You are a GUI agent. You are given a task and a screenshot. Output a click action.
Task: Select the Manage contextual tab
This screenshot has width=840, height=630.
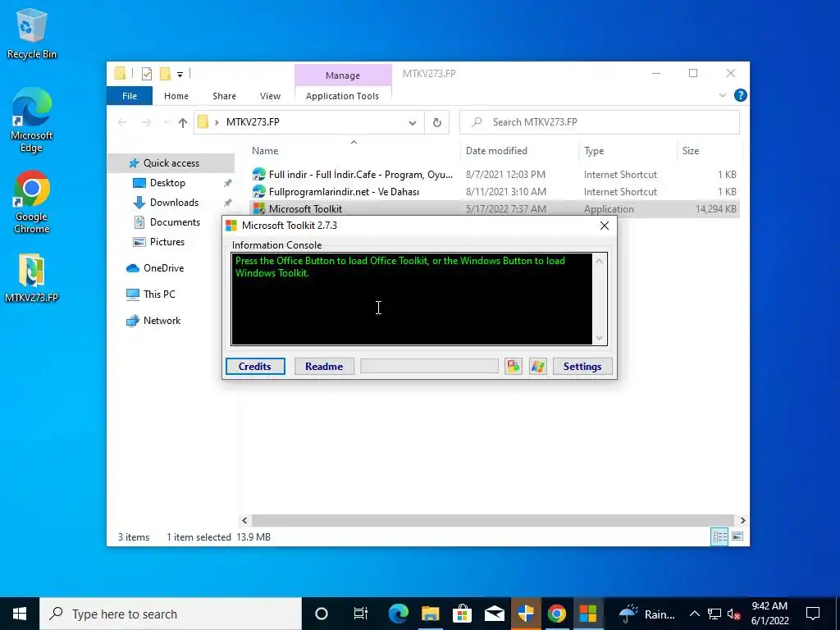click(343, 75)
